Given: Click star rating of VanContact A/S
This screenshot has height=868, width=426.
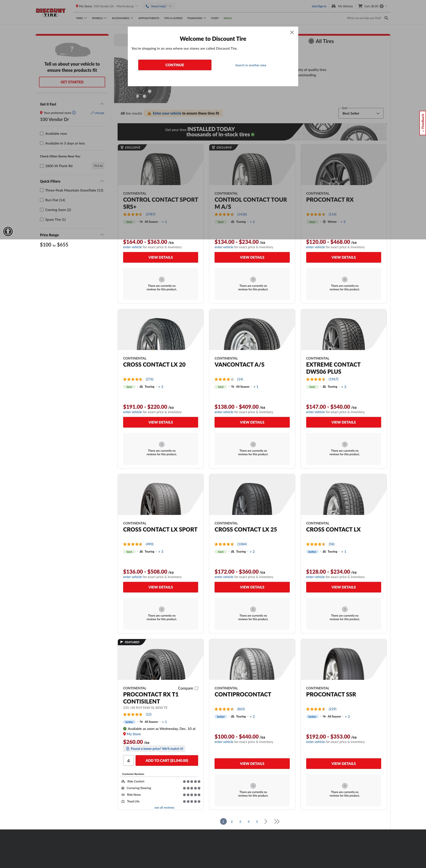Looking at the screenshot, I should 224,379.
